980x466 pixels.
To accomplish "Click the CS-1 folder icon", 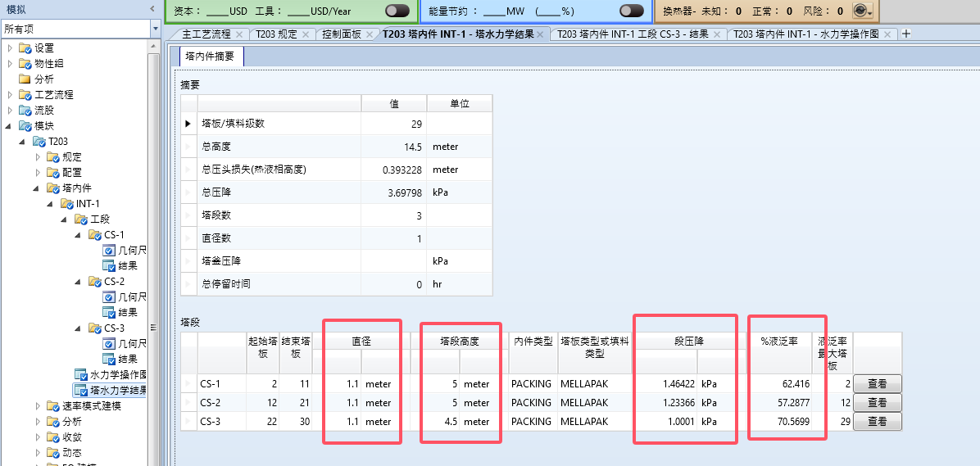I will point(94,235).
